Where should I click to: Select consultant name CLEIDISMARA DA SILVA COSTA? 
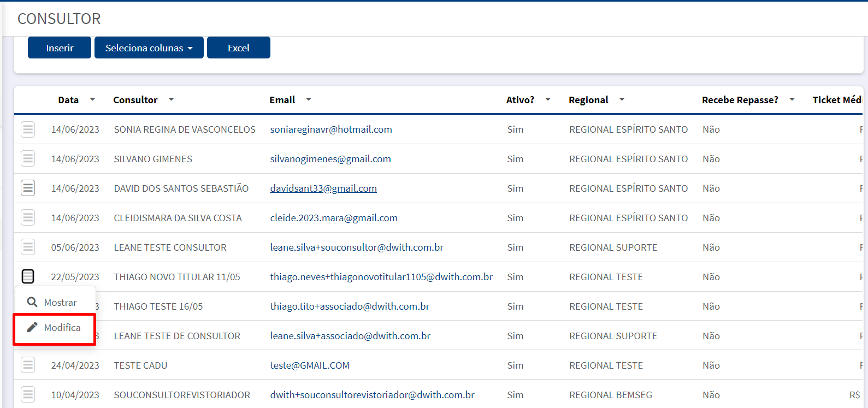click(178, 218)
